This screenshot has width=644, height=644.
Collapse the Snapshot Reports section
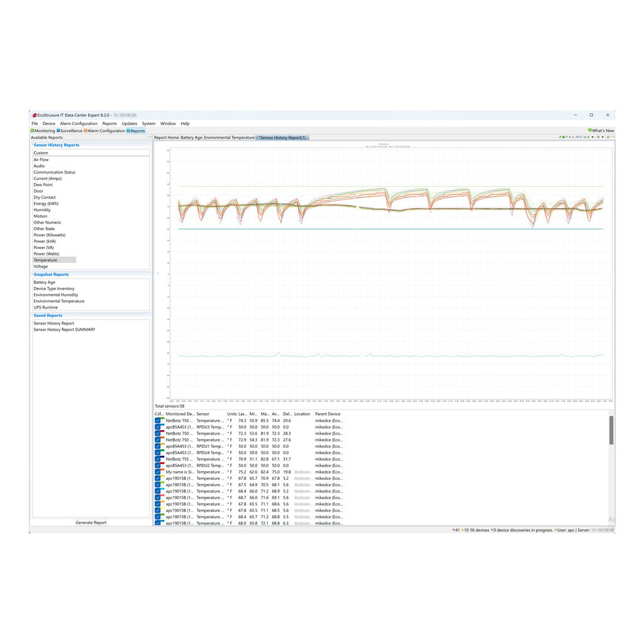tap(33, 274)
